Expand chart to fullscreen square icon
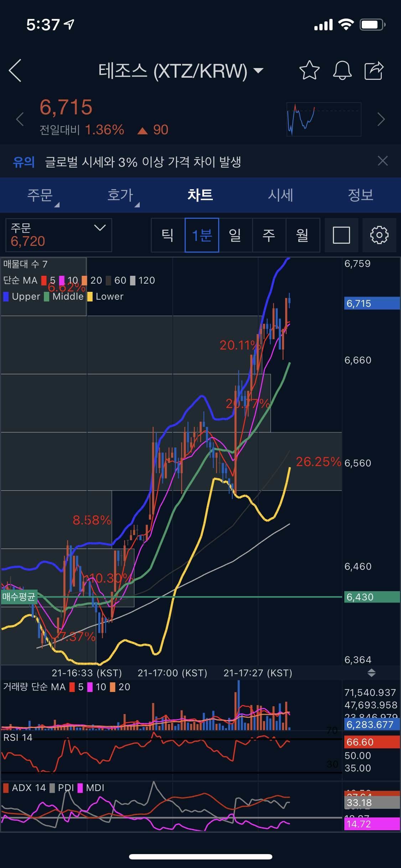The width and height of the screenshot is (401, 868). point(341,235)
